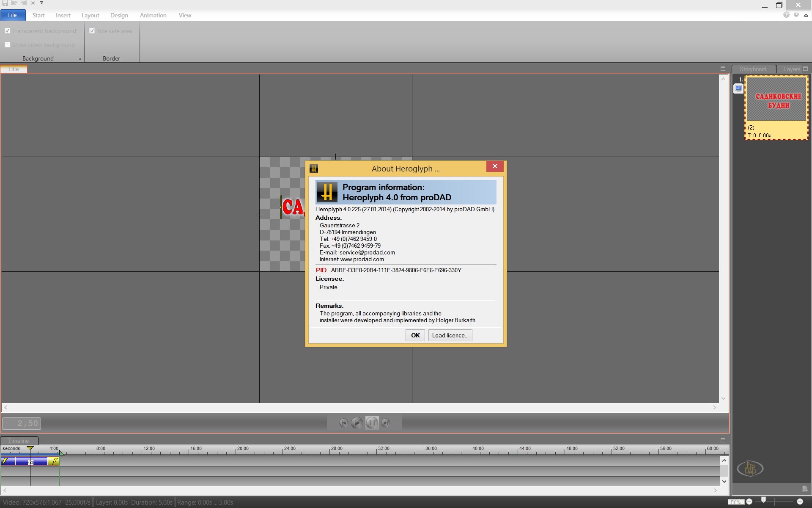Click the www.prodad.com internet address
The height and width of the screenshot is (508, 812).
pyautogui.click(x=362, y=259)
